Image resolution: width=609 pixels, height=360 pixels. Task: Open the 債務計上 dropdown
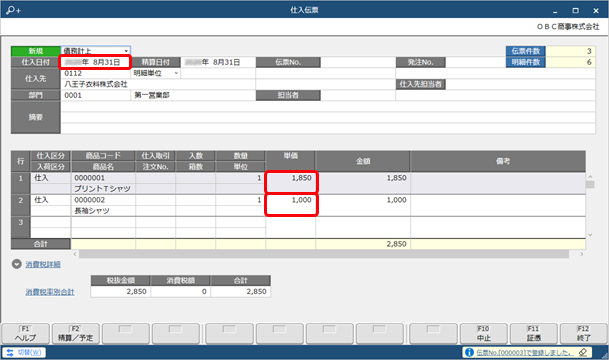click(x=126, y=51)
